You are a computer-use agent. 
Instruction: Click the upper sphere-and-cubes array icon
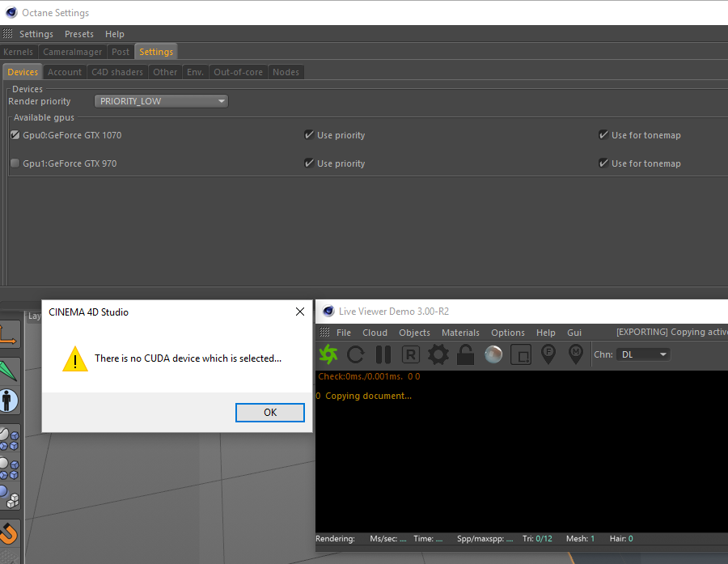tap(9, 439)
